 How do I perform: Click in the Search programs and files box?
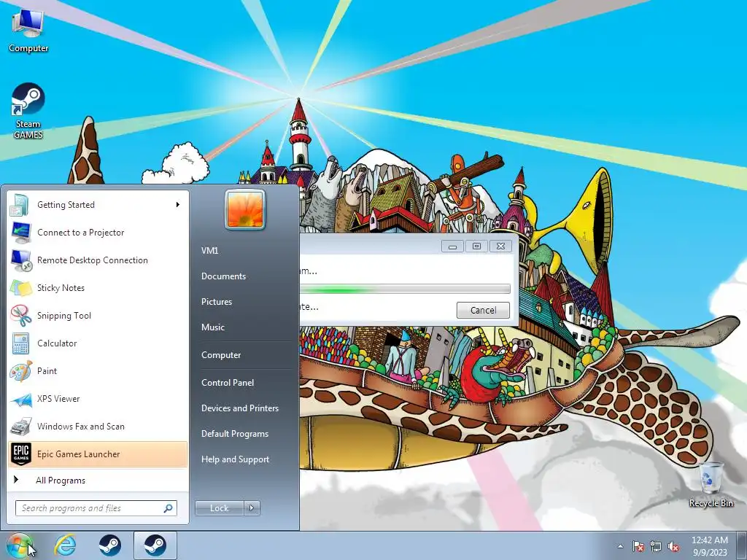96,508
